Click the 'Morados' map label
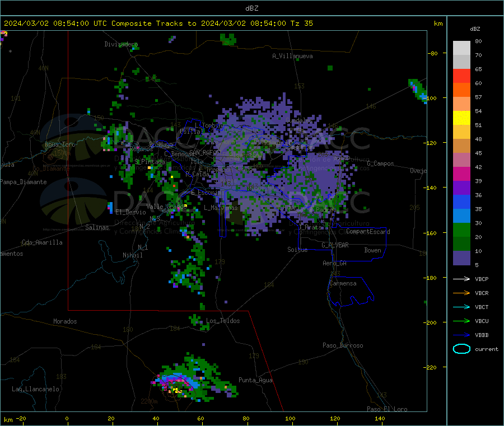The image size is (504, 426). (65, 321)
